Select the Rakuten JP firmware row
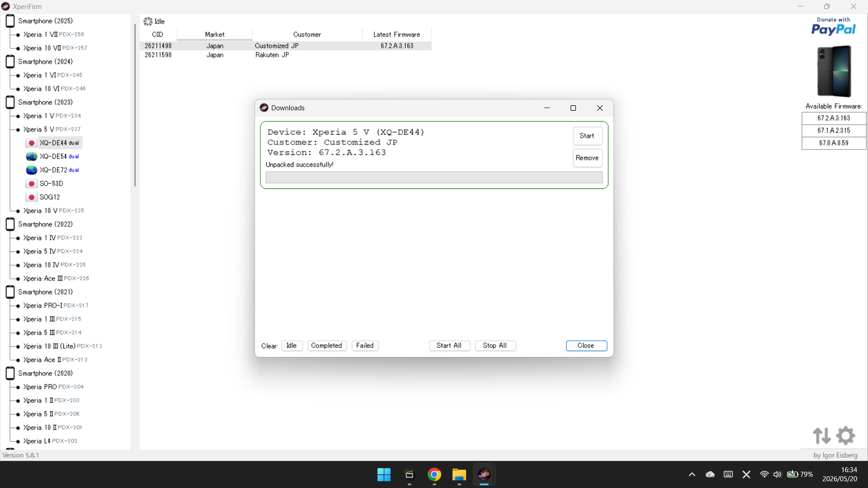 coord(285,55)
